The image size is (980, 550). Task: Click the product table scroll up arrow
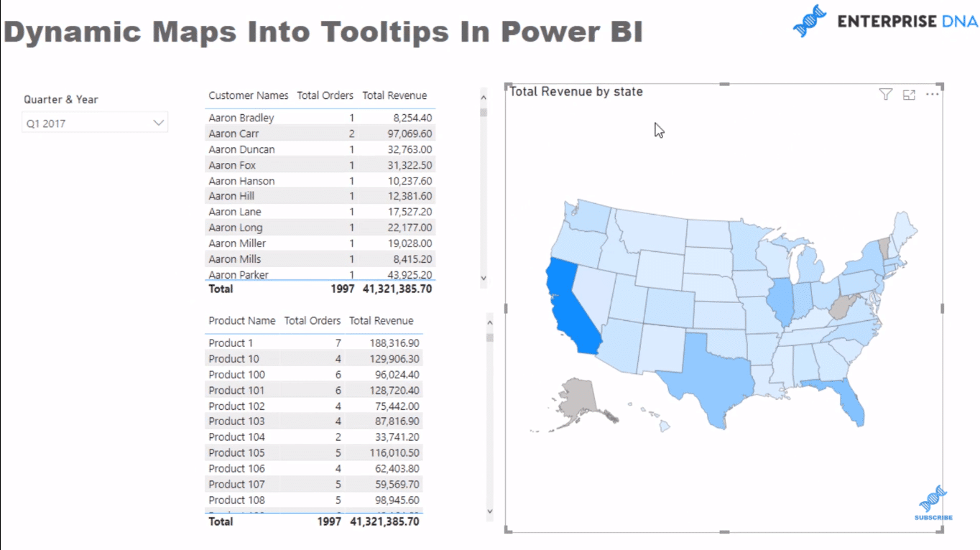coord(490,323)
